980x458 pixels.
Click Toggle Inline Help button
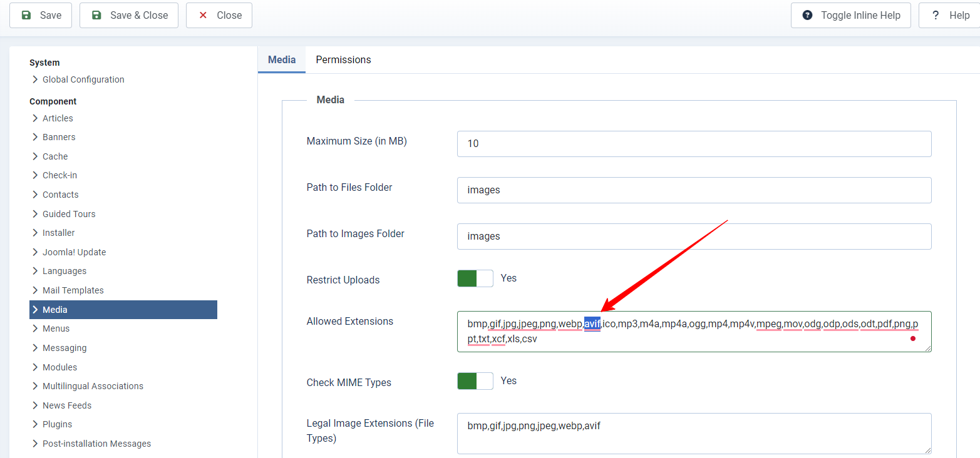click(850, 16)
